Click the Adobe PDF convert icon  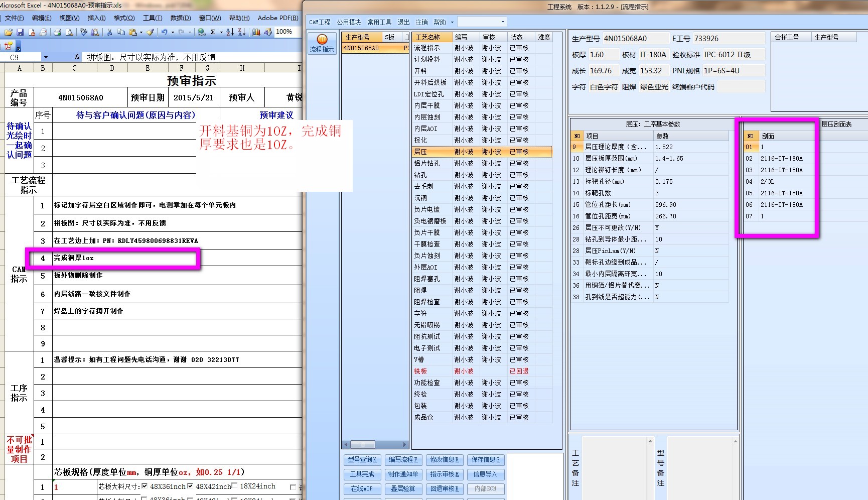click(9, 46)
